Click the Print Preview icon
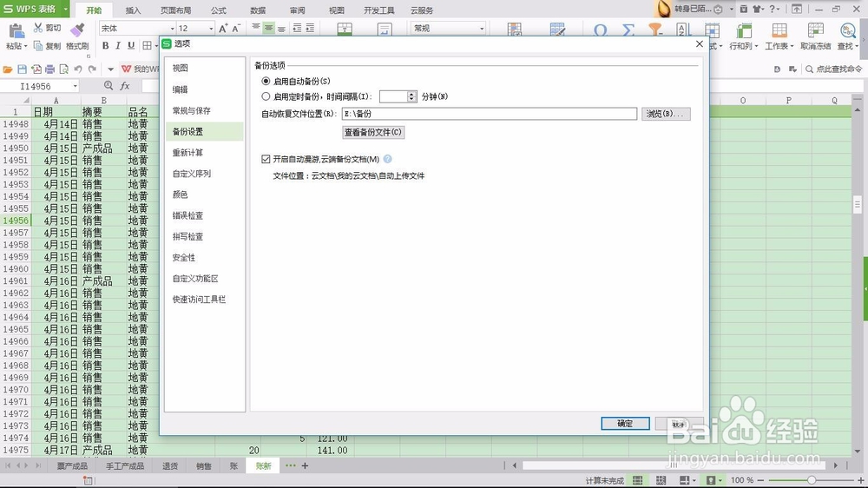 tap(63, 69)
